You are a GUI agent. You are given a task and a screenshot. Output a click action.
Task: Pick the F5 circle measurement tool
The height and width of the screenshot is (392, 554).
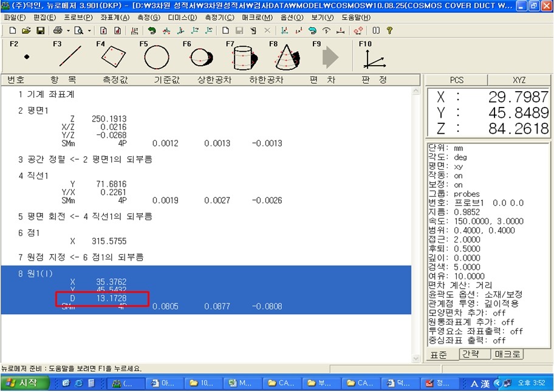(156, 58)
